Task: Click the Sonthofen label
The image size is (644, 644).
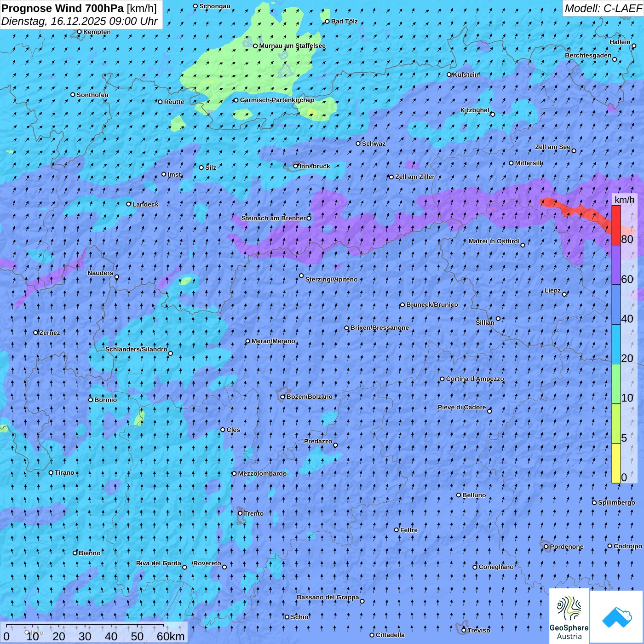Action: tap(92, 95)
